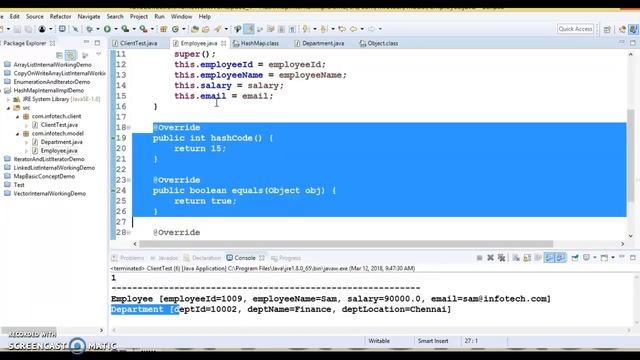Expand the JRE System Library node
This screenshot has width=640, height=360.
[x=8, y=99]
